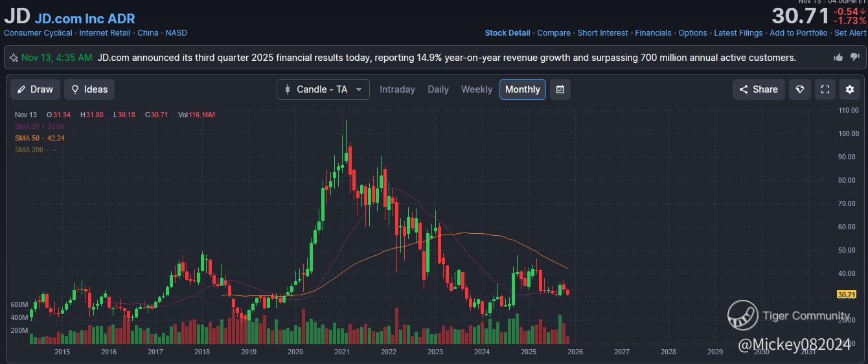This screenshot has width=868, height=364.
Task: Open chart settings gear
Action: (851, 89)
